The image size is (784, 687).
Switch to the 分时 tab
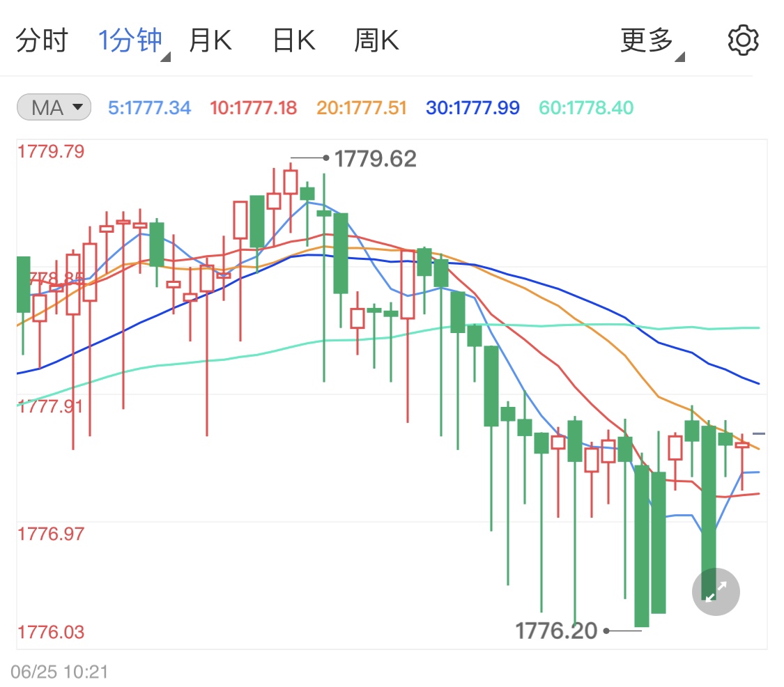pos(42,40)
